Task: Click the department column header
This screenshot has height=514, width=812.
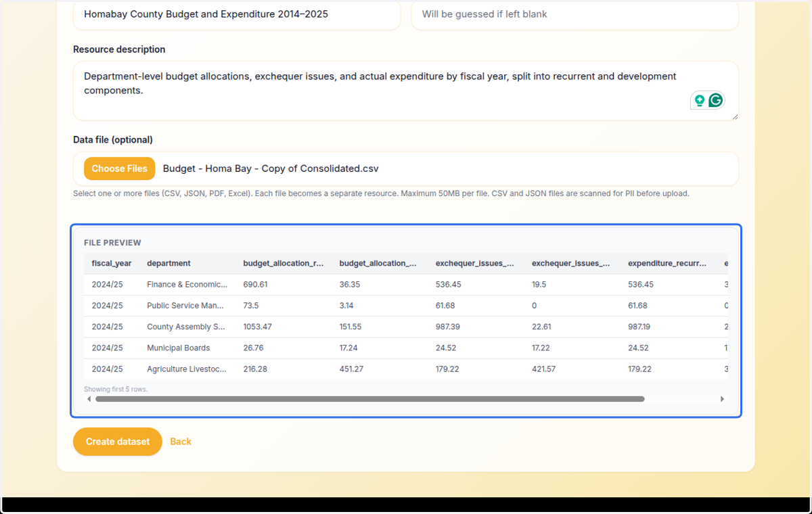Action: [168, 263]
